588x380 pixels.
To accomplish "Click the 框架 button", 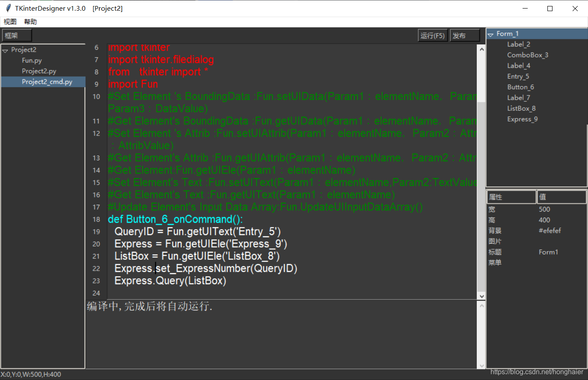I will pyautogui.click(x=17, y=35).
